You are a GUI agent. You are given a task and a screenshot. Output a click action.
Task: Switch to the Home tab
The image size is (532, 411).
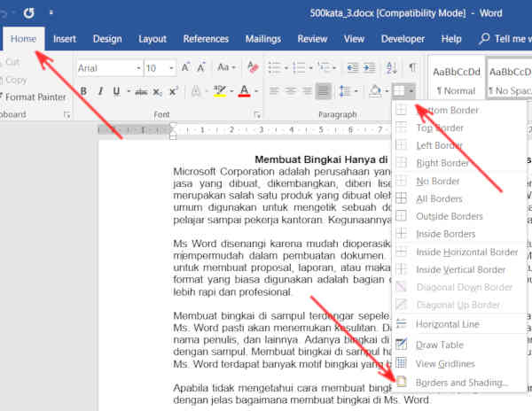[23, 39]
